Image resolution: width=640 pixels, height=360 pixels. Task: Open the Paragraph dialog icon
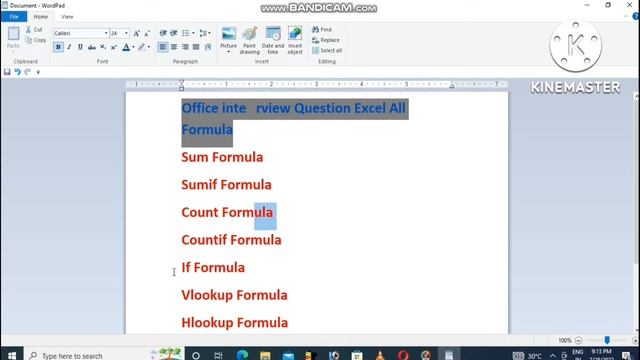point(208,47)
